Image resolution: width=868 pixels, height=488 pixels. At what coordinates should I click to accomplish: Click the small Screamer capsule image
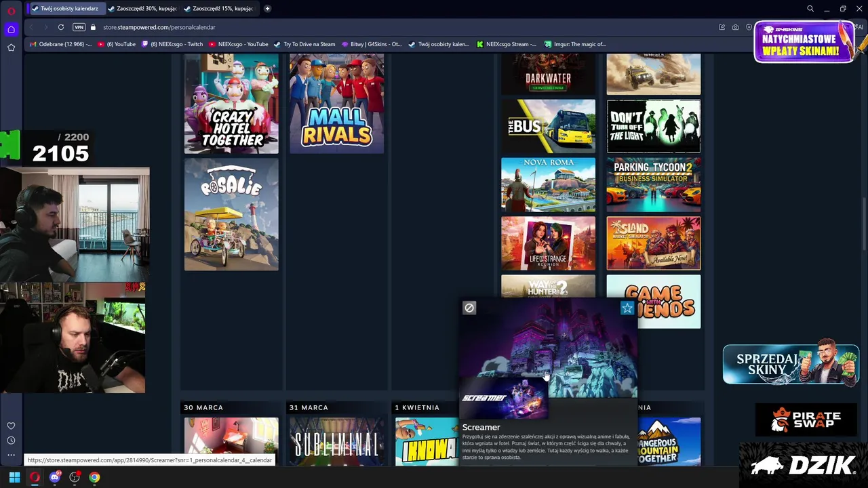(503, 398)
